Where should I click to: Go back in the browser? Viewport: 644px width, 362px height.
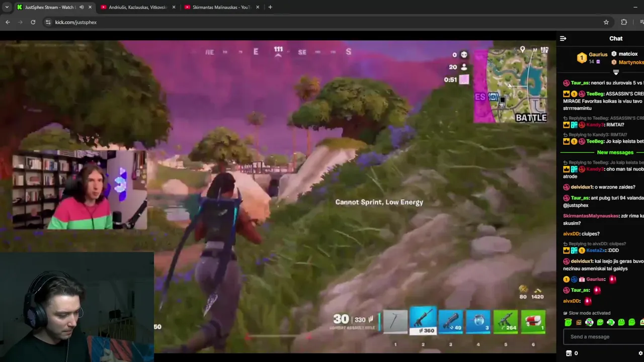click(x=8, y=22)
